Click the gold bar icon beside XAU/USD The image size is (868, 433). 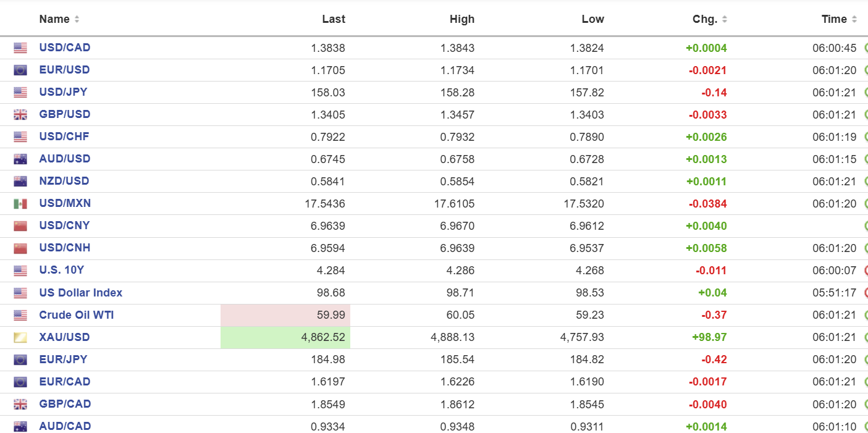[20, 338]
